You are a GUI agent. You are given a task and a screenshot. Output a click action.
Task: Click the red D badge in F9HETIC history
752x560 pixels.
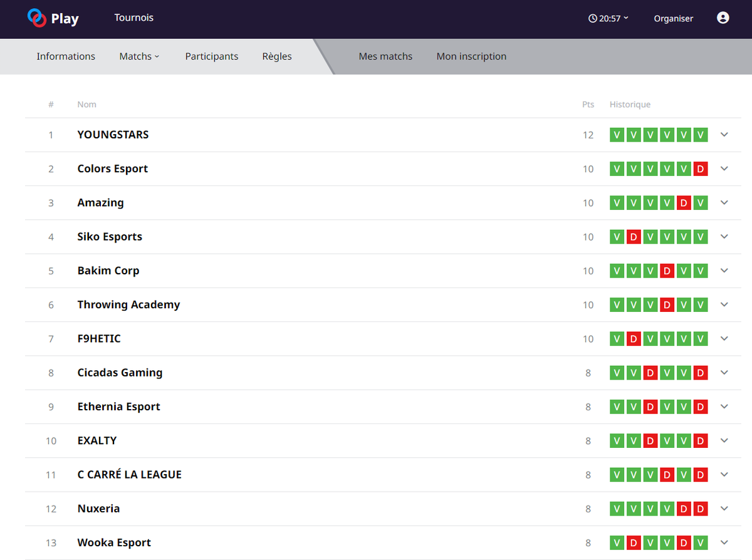634,338
